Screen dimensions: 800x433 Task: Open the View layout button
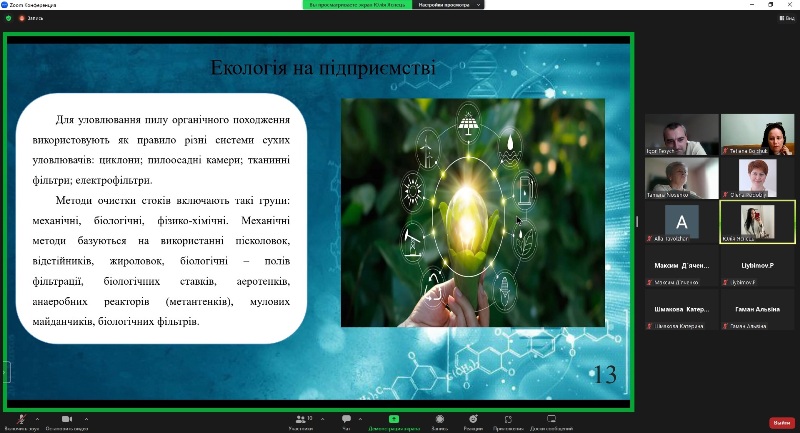point(787,18)
